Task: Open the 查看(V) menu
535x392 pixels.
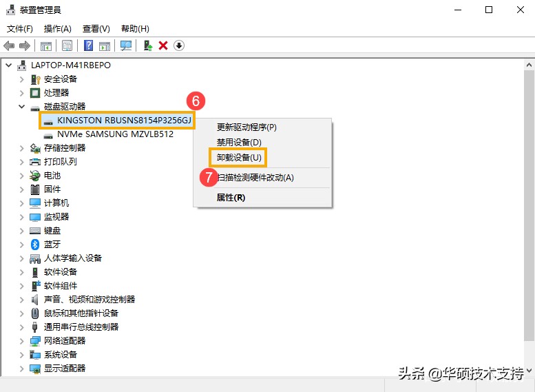Action: (x=96, y=29)
